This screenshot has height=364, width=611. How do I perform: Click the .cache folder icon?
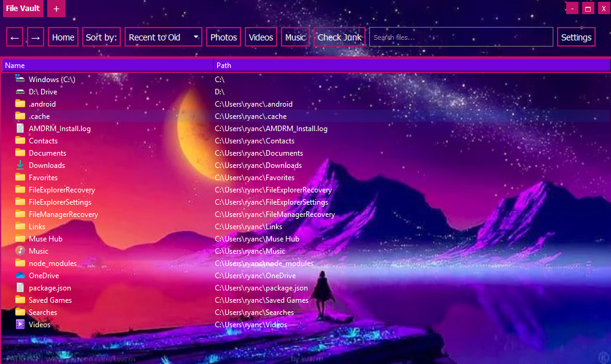(x=20, y=116)
